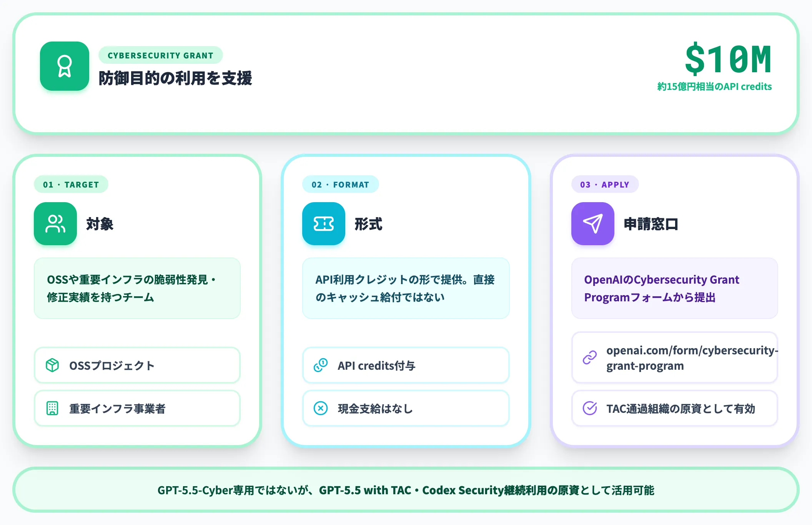Select the 03 · APPLY label

pos(605,184)
